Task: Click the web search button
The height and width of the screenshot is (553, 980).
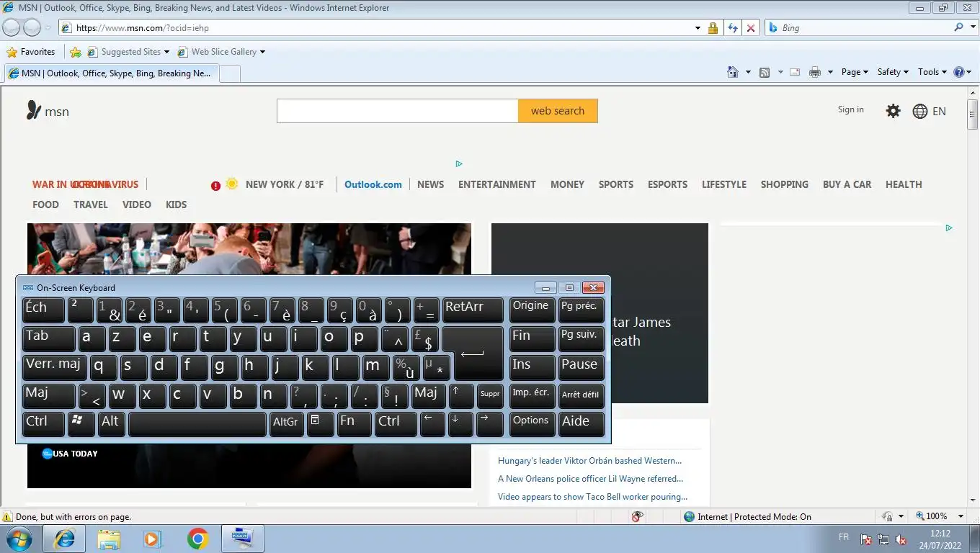Action: (x=558, y=111)
